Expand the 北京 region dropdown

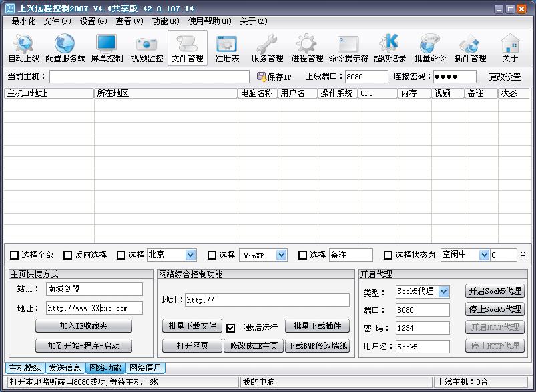point(190,255)
